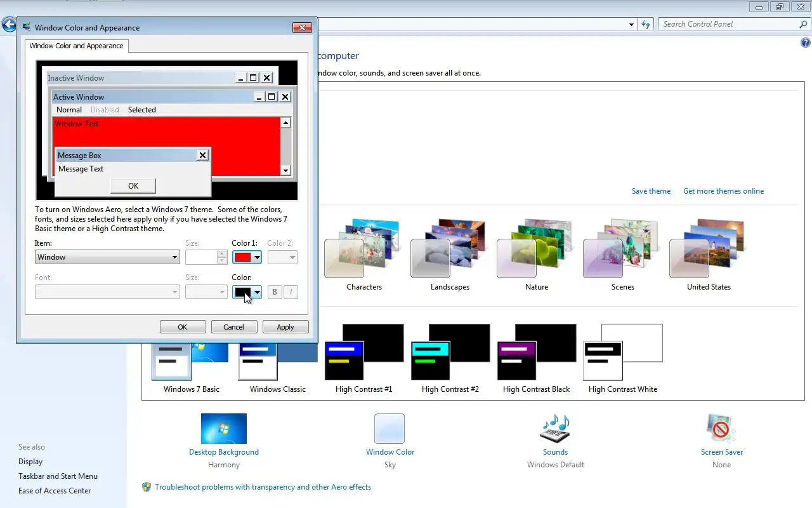Select the High Contrast Black theme

(x=536, y=359)
